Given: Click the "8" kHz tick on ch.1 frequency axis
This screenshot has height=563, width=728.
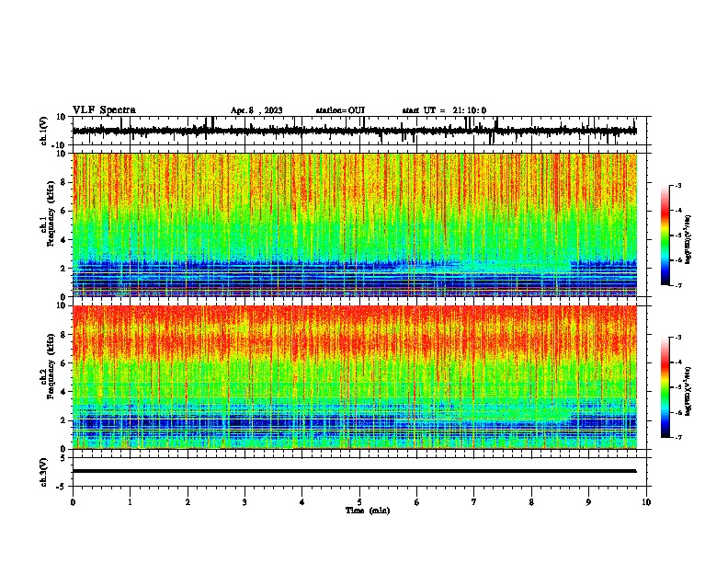Looking at the screenshot, I should (x=64, y=182).
